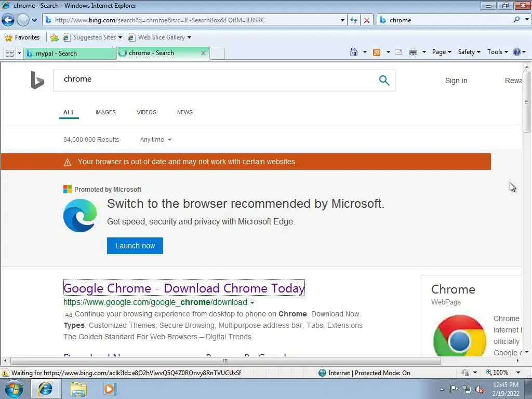Open Google Chrome - Download Chrome Today link
Image resolution: width=532 pixels, height=399 pixels.
point(184,288)
